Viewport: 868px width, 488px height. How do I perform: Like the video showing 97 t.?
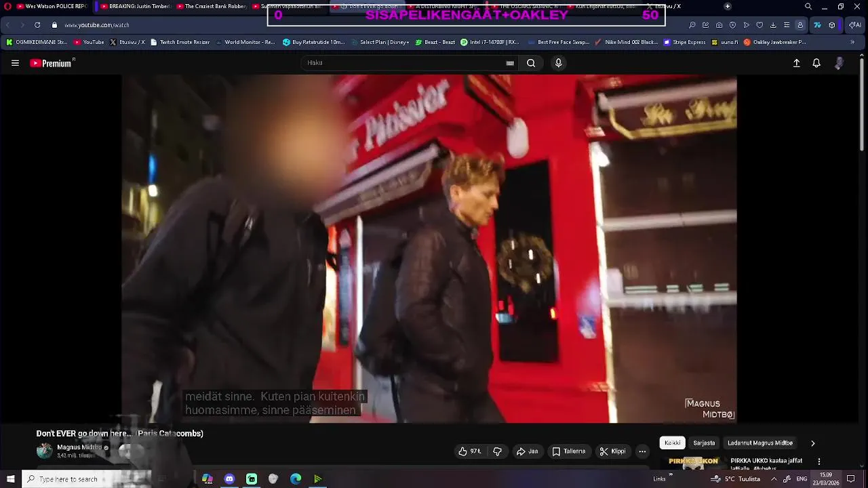click(x=470, y=451)
